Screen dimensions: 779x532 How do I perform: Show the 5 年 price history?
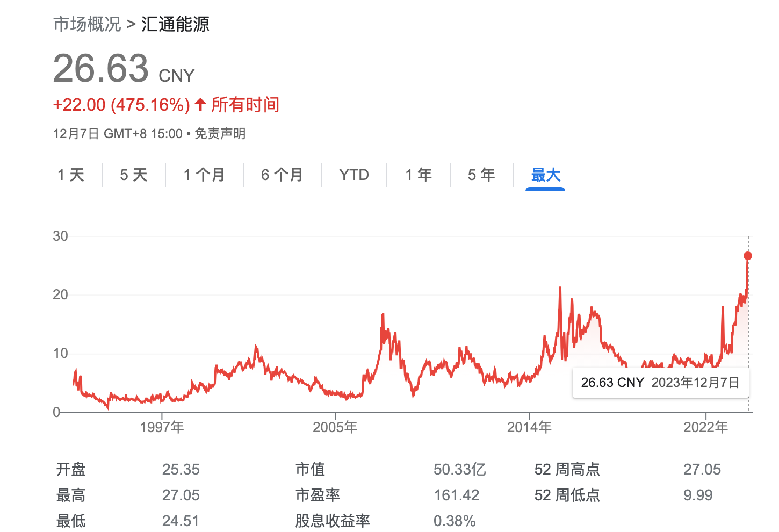click(x=481, y=175)
